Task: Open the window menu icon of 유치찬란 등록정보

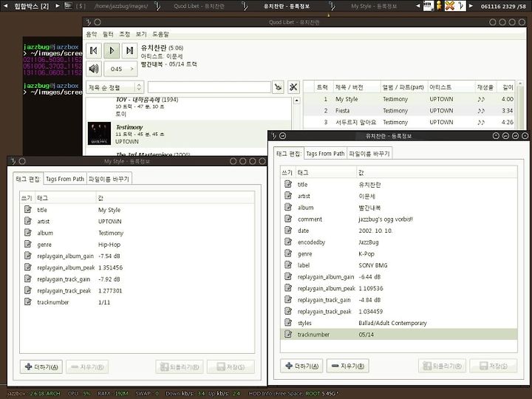Action: pyautogui.click(x=274, y=136)
